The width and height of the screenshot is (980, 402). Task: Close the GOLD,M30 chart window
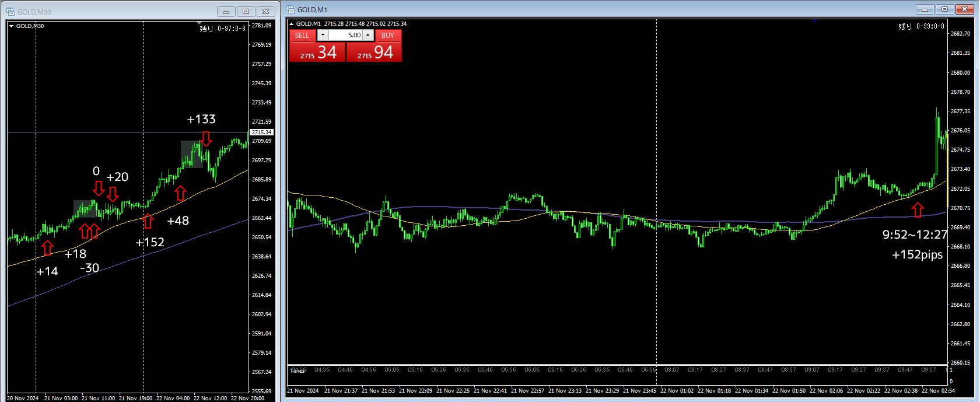266,12
